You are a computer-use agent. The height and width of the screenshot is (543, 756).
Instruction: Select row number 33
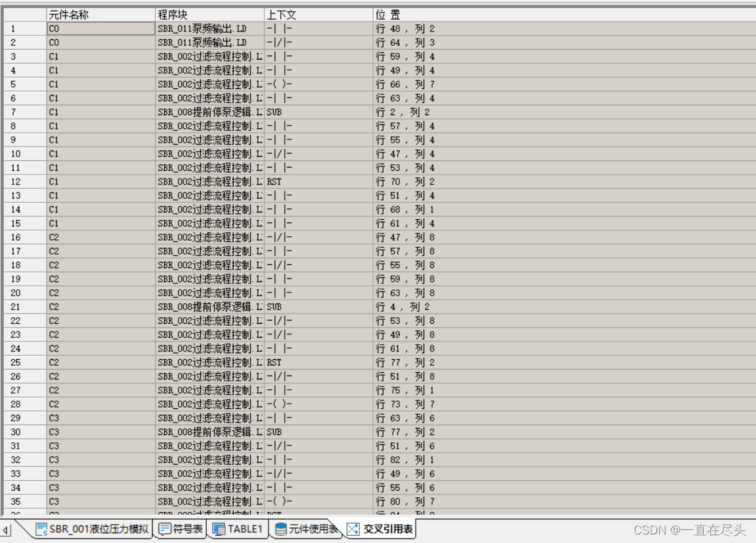(x=25, y=474)
